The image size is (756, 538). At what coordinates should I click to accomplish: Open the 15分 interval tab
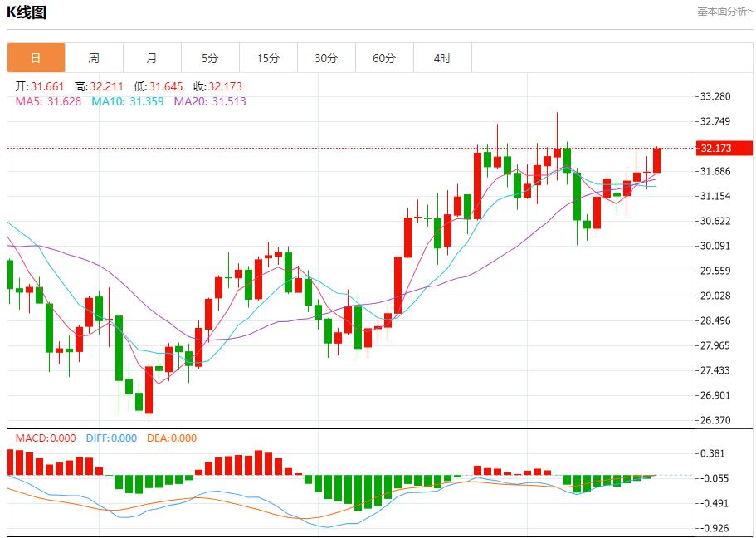pos(268,58)
